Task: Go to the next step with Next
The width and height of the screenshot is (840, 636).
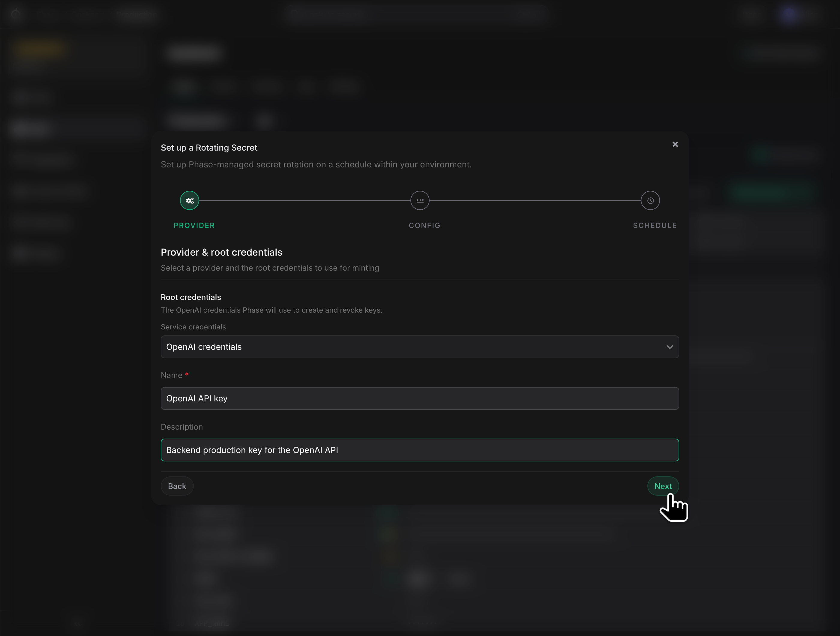Action: pos(663,486)
